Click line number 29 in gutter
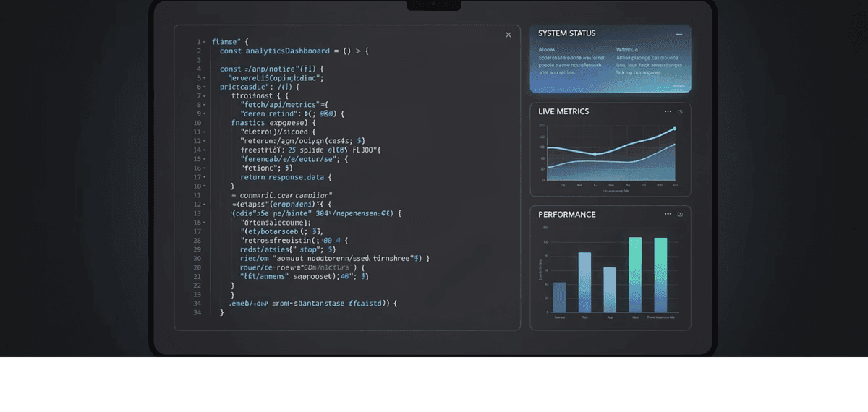The height and width of the screenshot is (412, 868). [197, 249]
